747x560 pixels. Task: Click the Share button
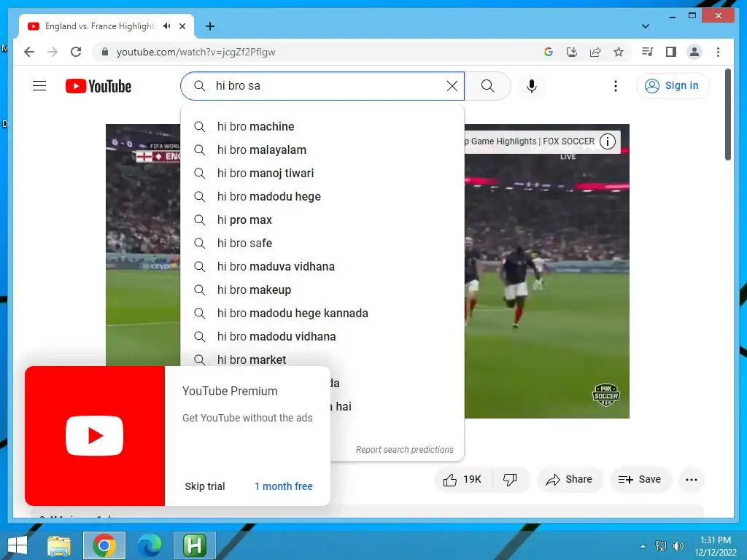pyautogui.click(x=570, y=480)
